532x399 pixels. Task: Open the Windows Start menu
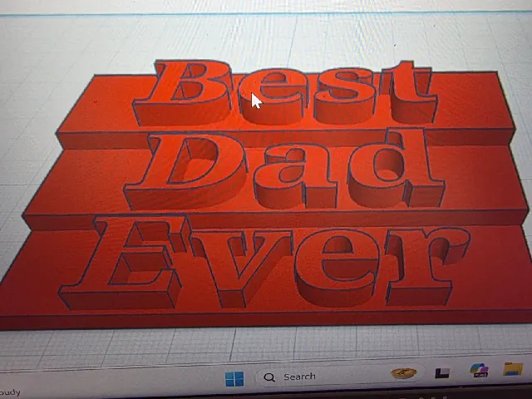(x=234, y=378)
